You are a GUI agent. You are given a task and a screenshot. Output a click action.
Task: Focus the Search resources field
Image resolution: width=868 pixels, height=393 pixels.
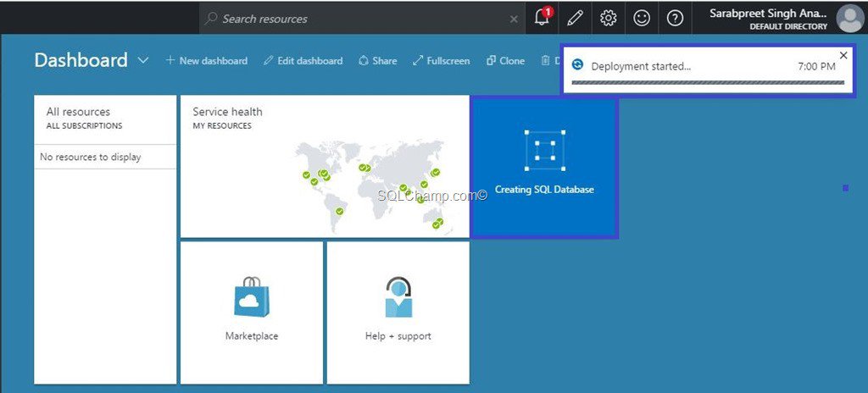point(362,19)
